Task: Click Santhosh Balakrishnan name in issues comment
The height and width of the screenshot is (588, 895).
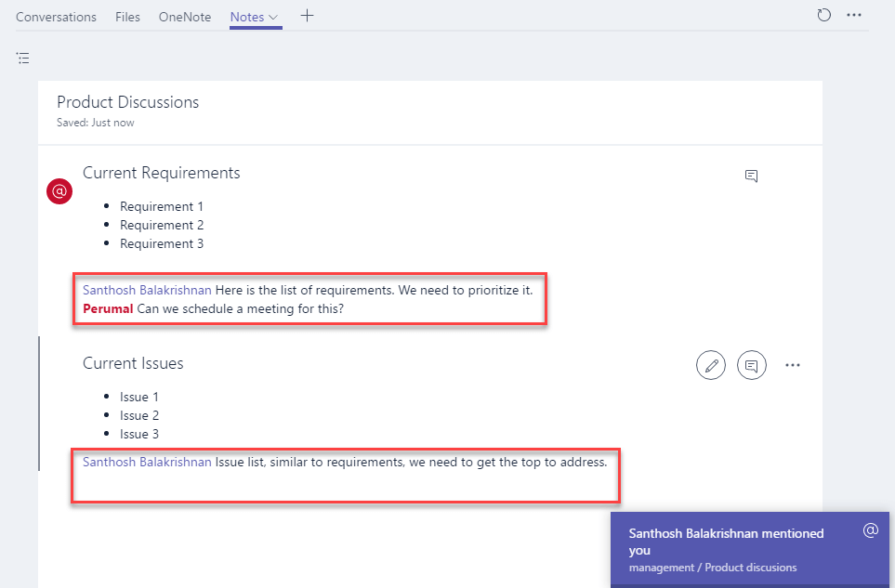Action: coord(147,462)
